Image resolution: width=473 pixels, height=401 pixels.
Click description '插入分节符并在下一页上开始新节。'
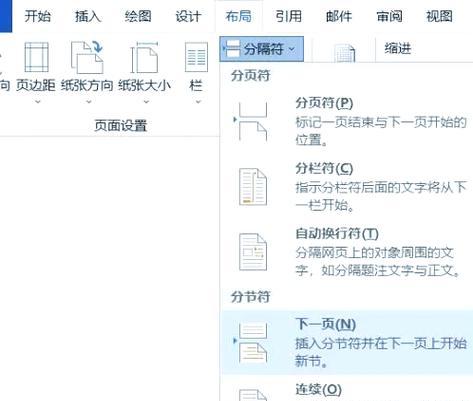pos(381,352)
